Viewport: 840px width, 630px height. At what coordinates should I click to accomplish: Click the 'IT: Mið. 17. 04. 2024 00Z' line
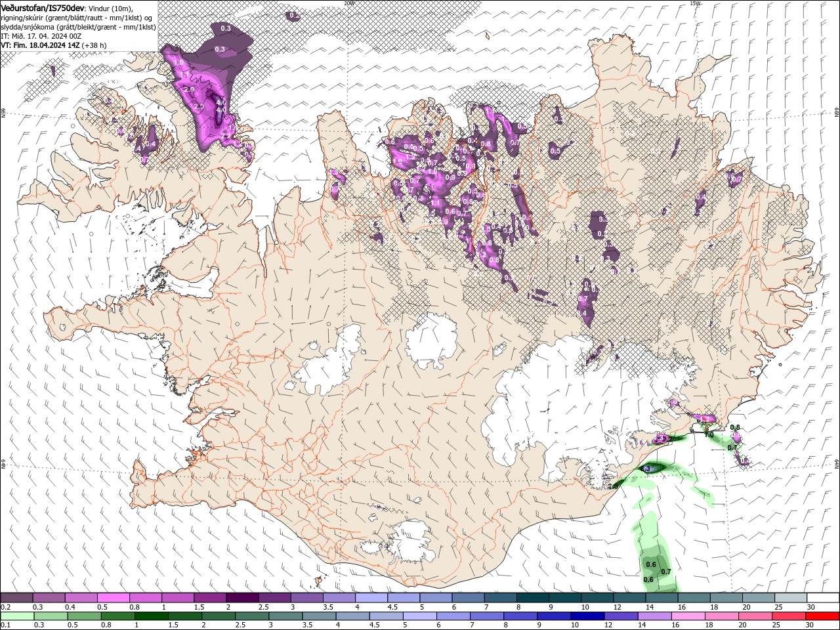pos(41,36)
